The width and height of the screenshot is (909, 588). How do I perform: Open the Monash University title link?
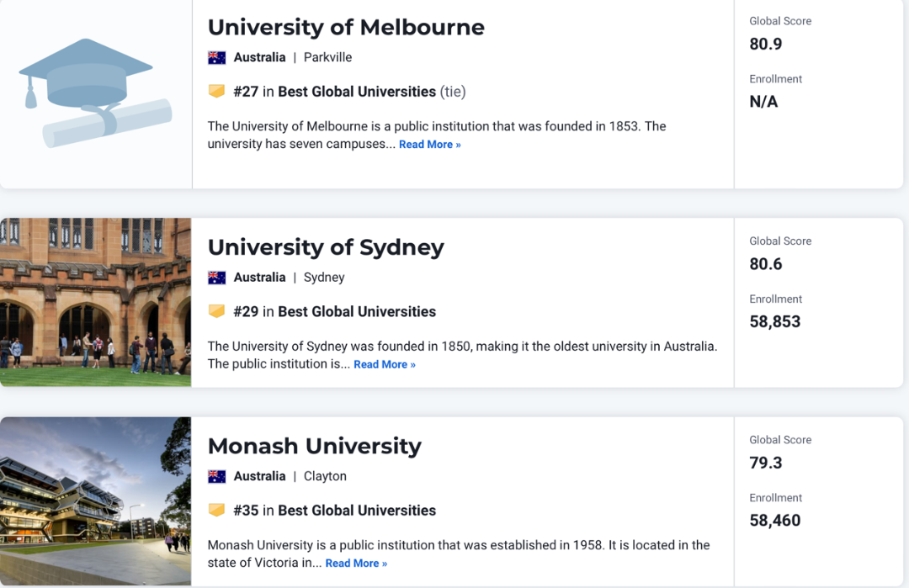[315, 446]
